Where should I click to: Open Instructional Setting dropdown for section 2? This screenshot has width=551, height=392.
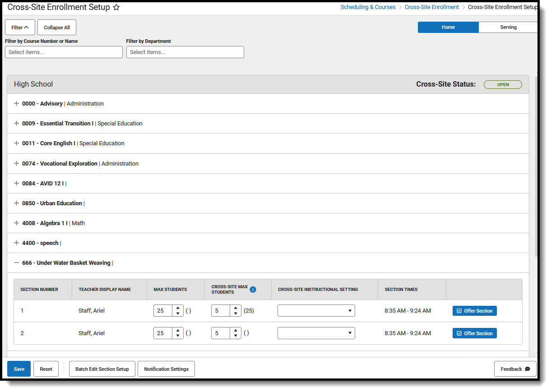coord(316,333)
